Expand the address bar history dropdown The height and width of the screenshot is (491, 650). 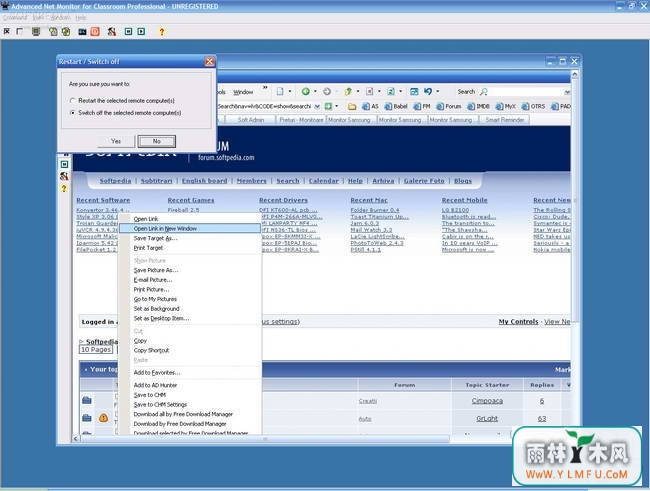(317, 107)
